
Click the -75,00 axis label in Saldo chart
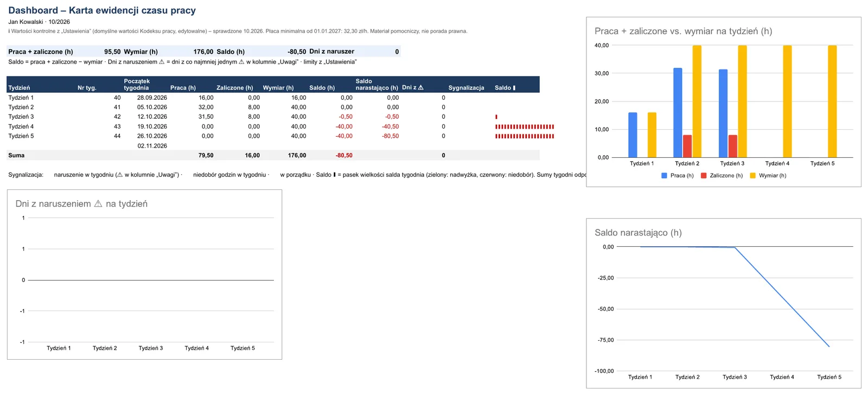(x=605, y=340)
